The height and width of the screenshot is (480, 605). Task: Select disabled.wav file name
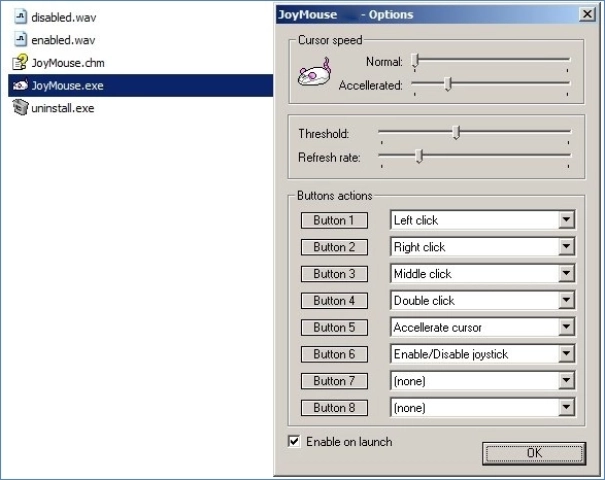point(64,17)
